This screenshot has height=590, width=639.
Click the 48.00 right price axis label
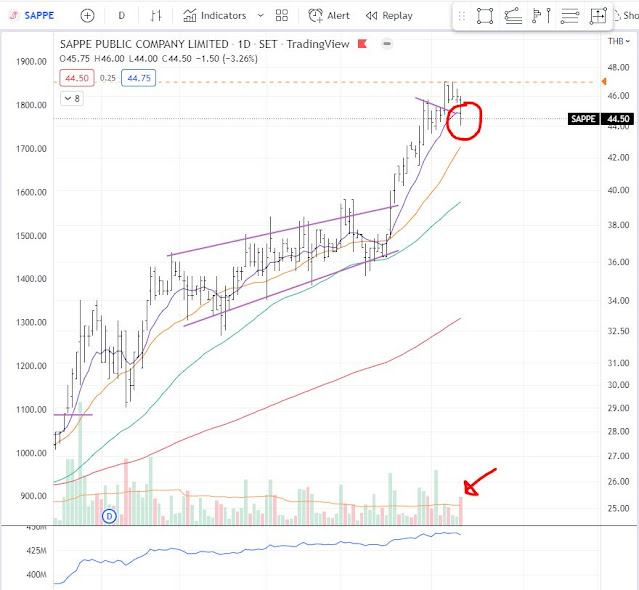pyautogui.click(x=618, y=67)
